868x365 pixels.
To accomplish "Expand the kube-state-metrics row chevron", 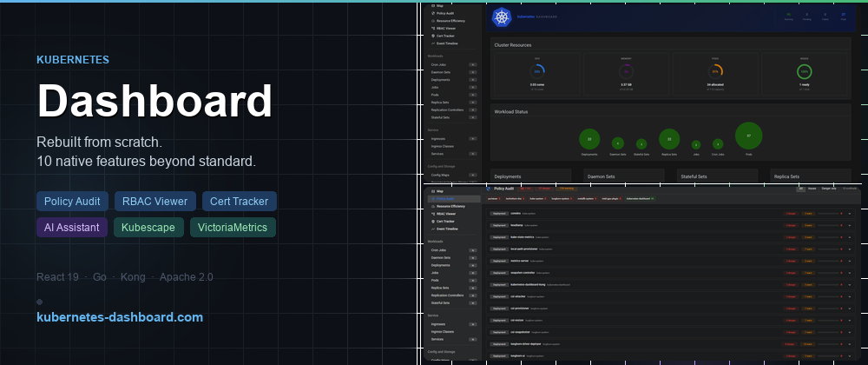I will click(849, 237).
